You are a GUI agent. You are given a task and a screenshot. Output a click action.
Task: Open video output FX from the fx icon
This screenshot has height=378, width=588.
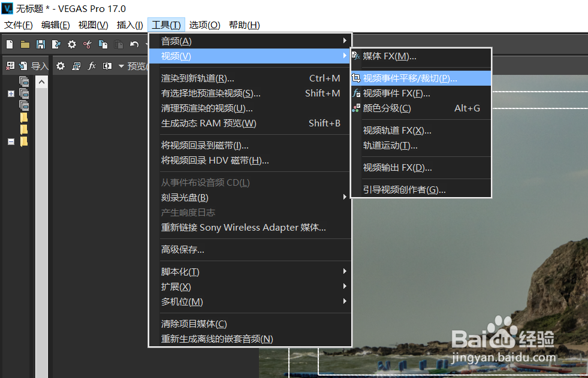point(92,66)
